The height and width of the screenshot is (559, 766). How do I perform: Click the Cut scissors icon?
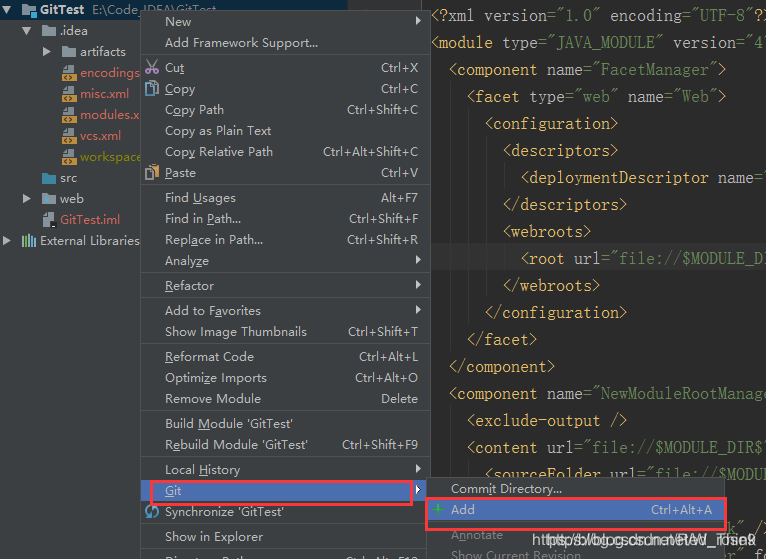pyautogui.click(x=152, y=67)
